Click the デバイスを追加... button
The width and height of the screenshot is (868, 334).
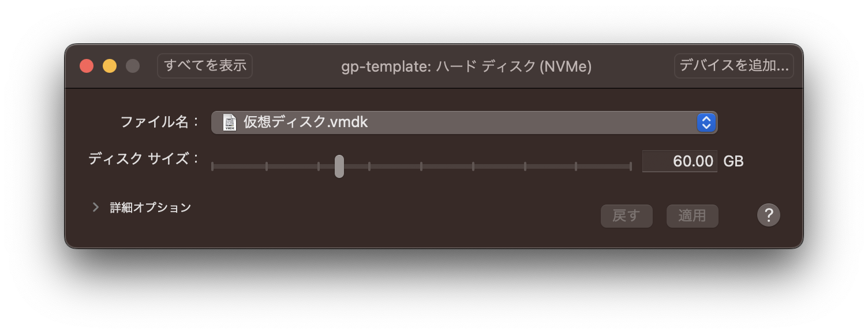[x=734, y=66]
